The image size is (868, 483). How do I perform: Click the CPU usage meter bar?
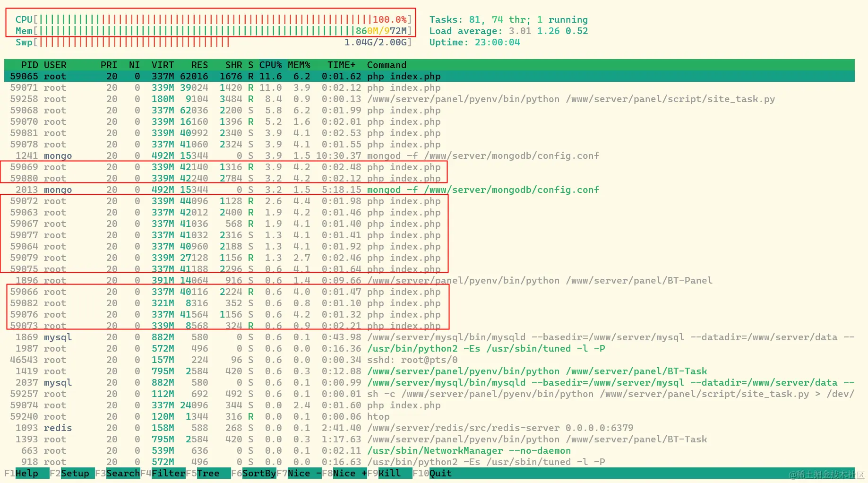pyautogui.click(x=213, y=19)
